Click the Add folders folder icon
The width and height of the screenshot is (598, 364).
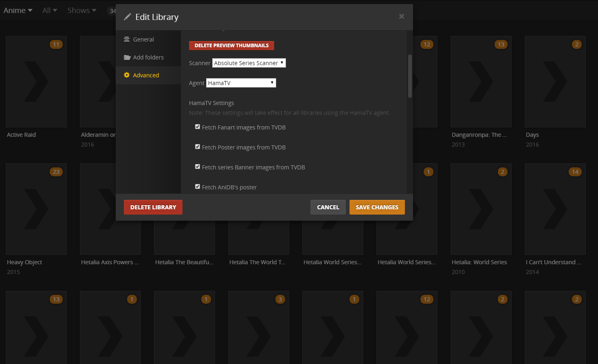[x=127, y=57]
